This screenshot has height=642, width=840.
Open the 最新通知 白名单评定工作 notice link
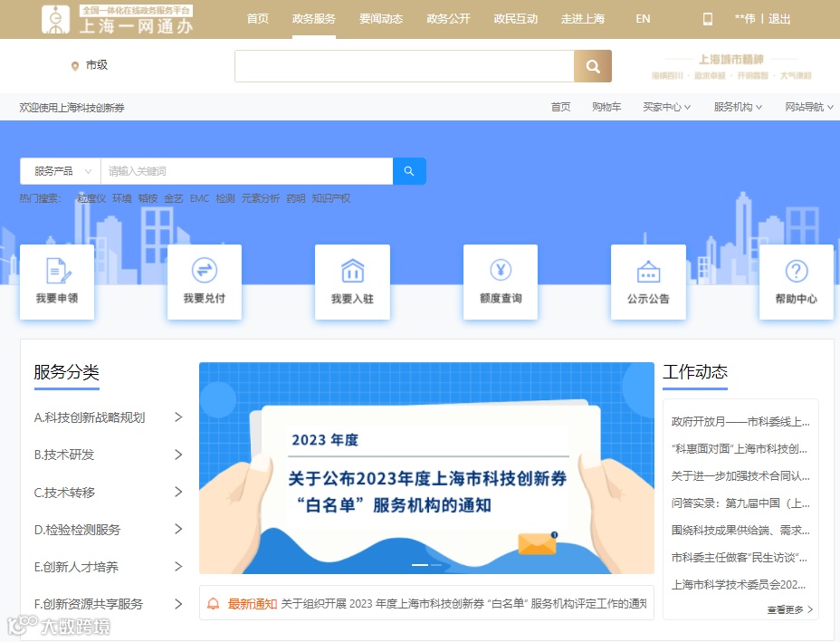click(x=464, y=604)
